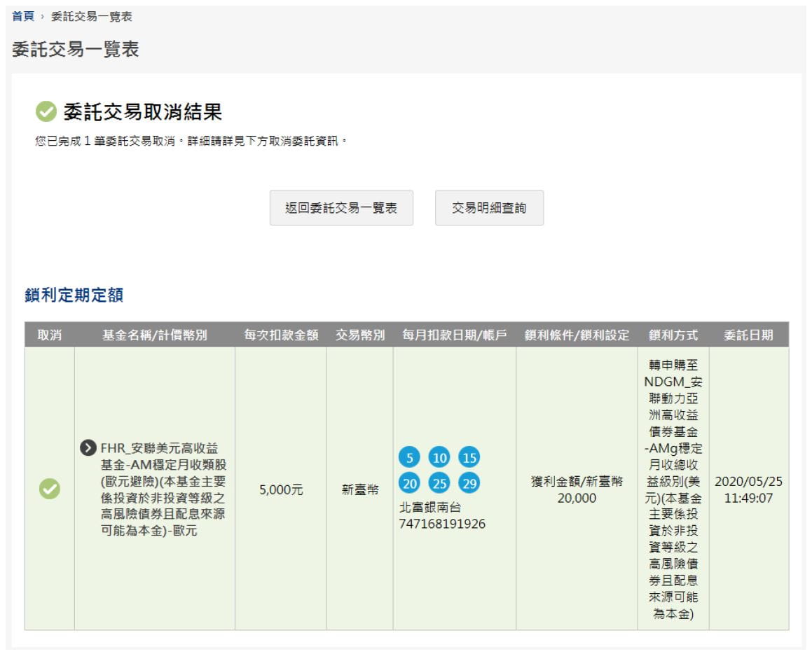Click the 新臺幣 currency cell
Viewport: 812px width, 654px height.
(x=360, y=489)
